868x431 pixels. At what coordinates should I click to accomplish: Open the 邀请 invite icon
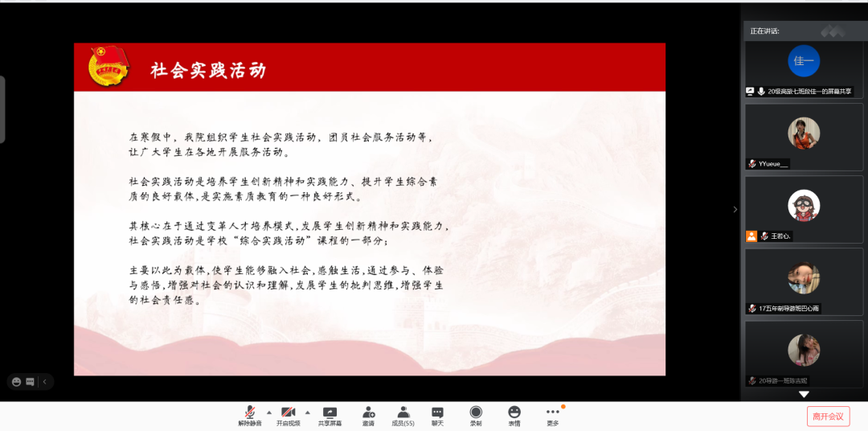368,415
